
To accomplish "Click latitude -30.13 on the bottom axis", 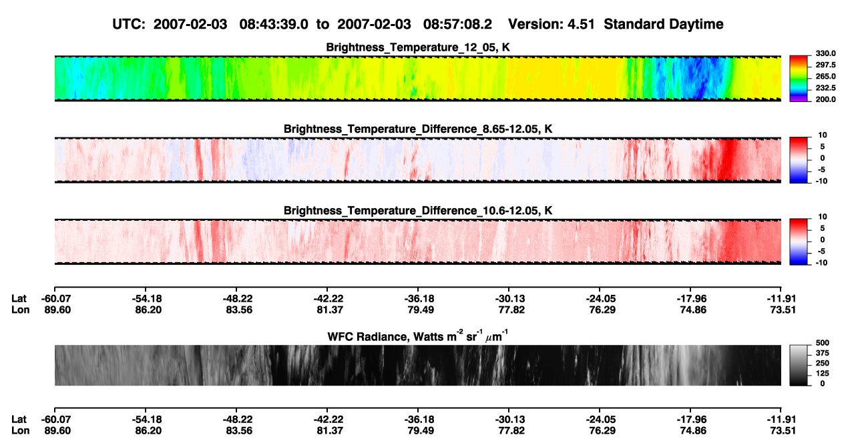I will [x=509, y=419].
